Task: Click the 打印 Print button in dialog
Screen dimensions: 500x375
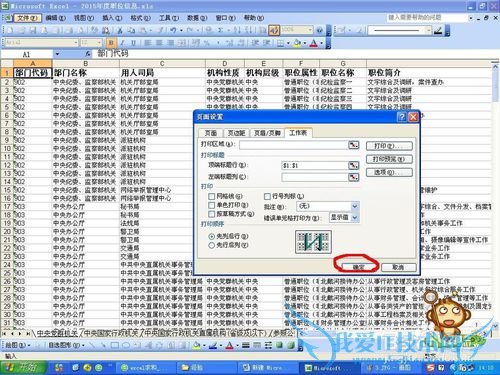Action: [x=389, y=146]
